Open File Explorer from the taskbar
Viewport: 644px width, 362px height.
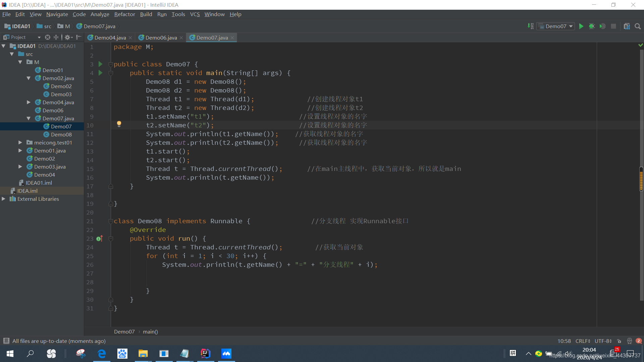tap(143, 354)
